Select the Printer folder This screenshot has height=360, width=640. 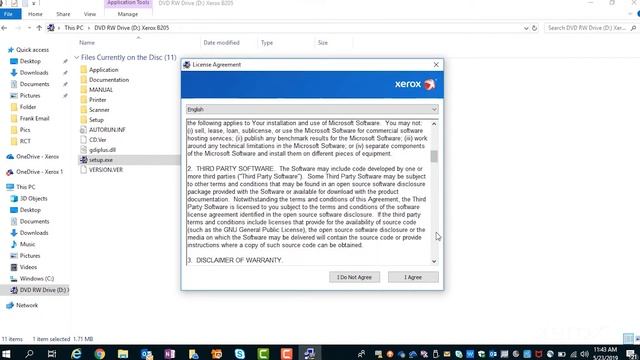98,100
